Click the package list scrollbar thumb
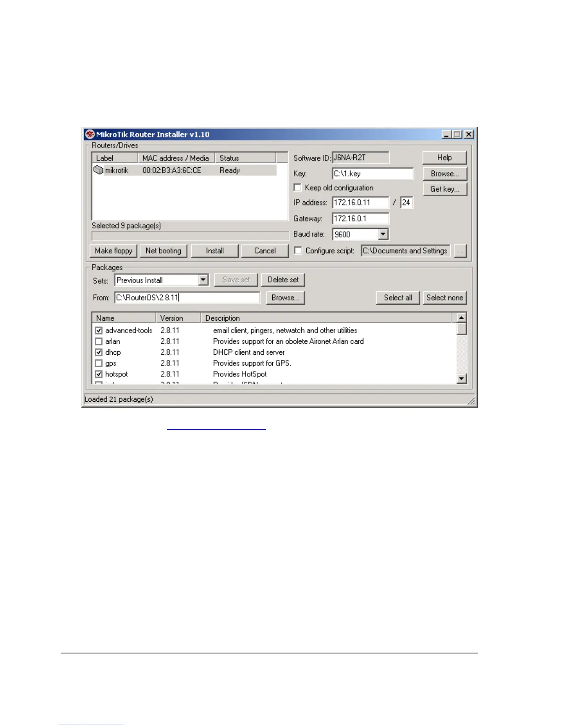Viewport: 563px width, 728px height. [x=461, y=329]
